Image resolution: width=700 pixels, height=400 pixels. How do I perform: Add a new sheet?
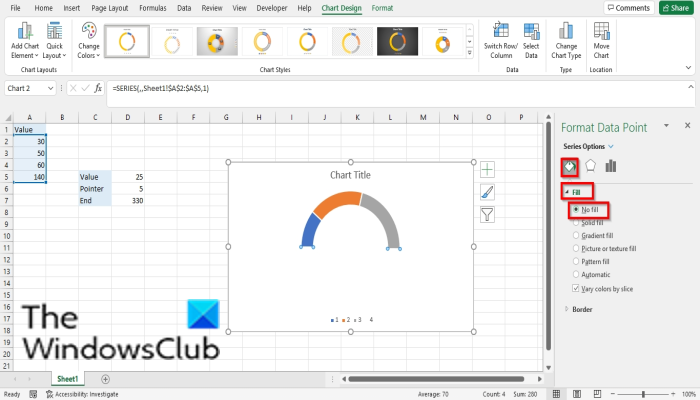[105, 379]
